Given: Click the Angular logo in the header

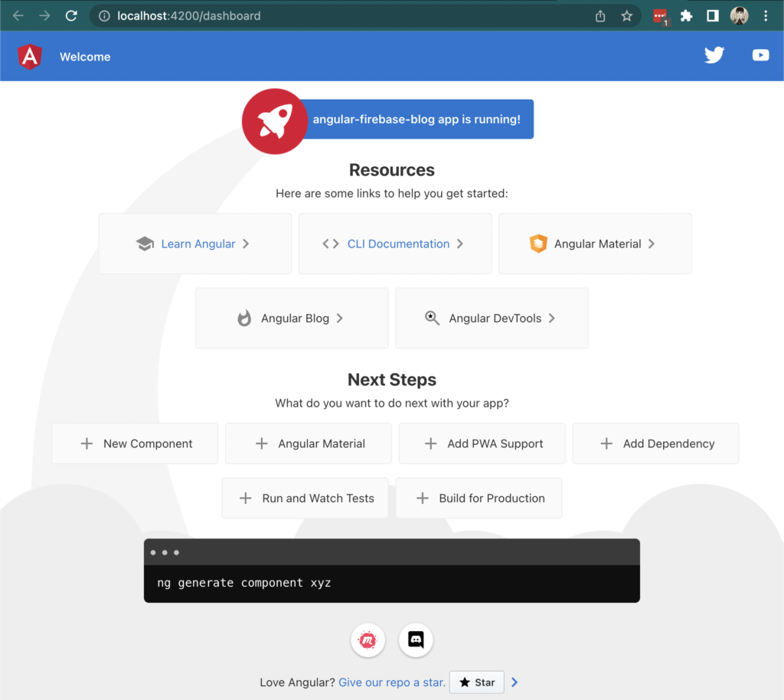Looking at the screenshot, I should pyautogui.click(x=29, y=56).
